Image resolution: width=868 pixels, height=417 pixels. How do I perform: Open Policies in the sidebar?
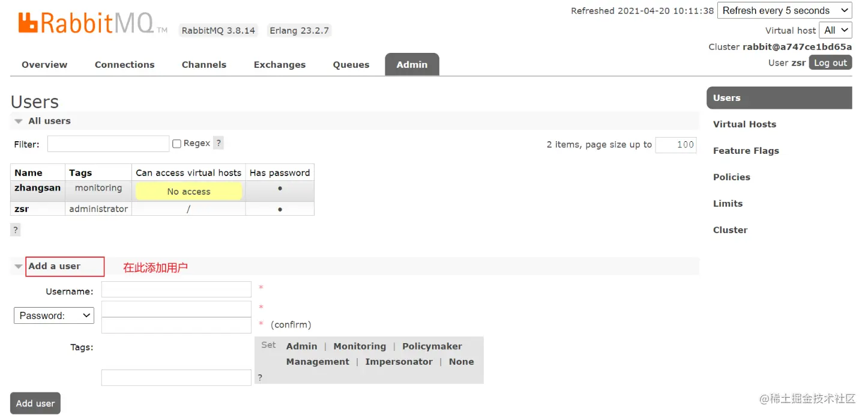pos(732,177)
